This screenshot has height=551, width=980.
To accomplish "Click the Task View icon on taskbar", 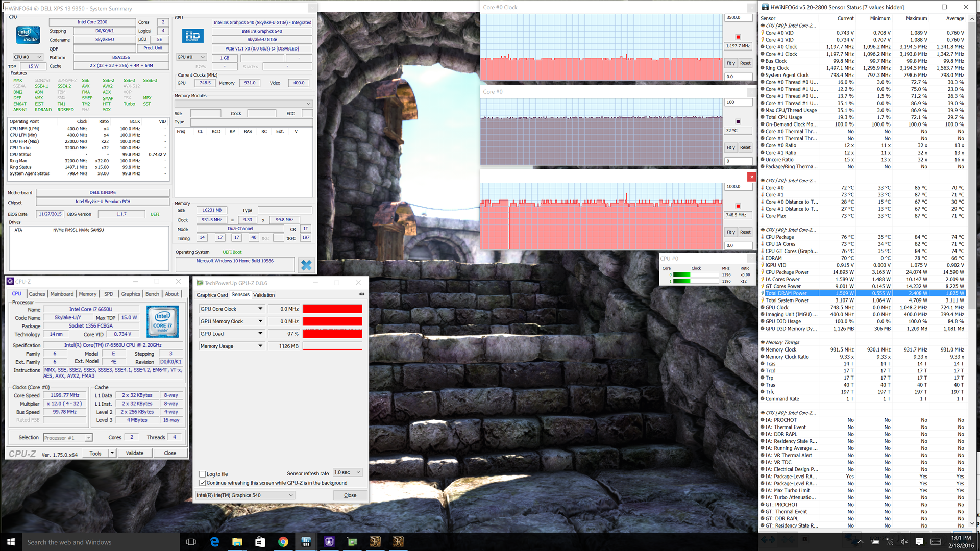I will click(191, 542).
